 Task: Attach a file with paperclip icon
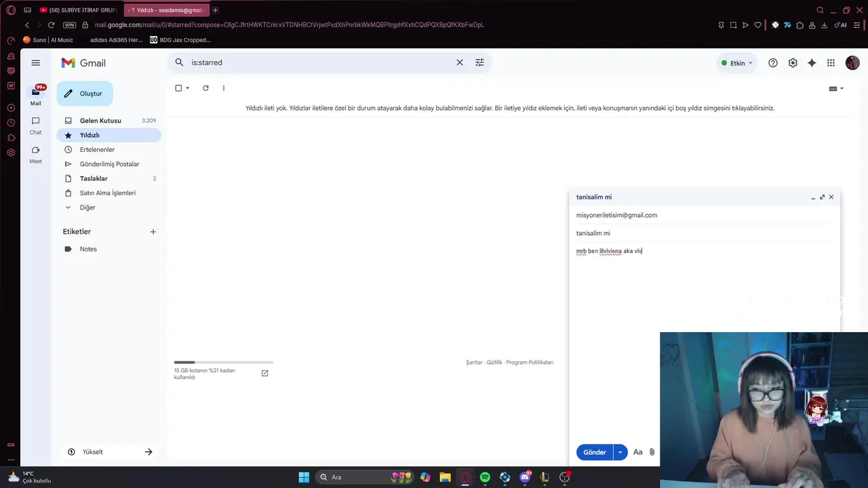coord(652,452)
